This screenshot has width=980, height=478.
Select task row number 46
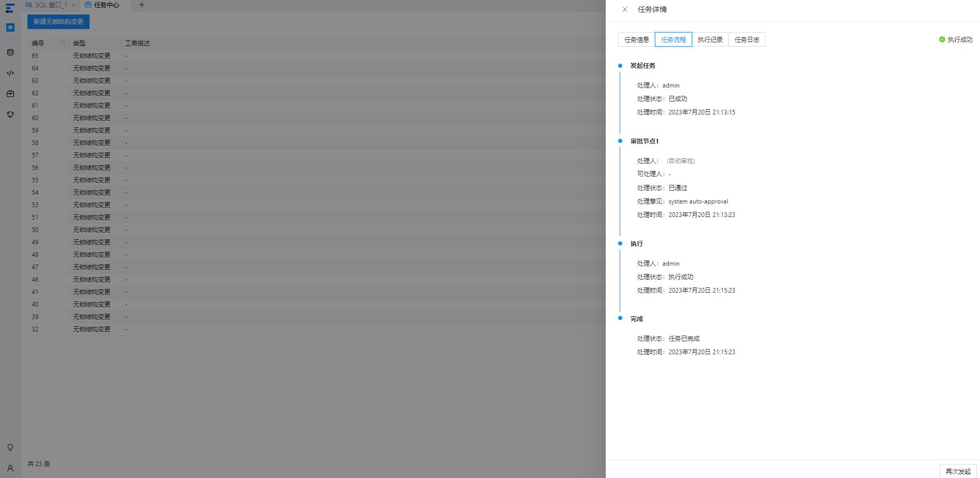pos(316,280)
